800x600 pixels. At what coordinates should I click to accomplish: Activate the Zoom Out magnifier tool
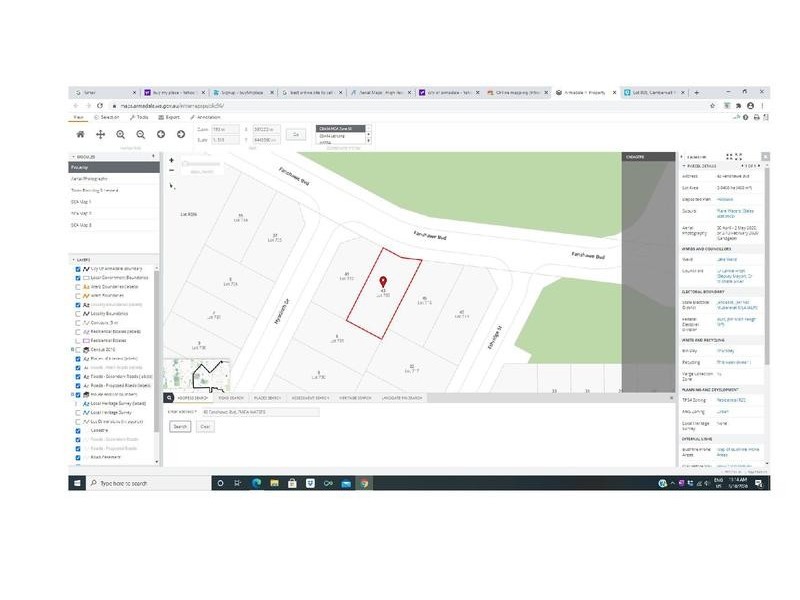point(141,134)
